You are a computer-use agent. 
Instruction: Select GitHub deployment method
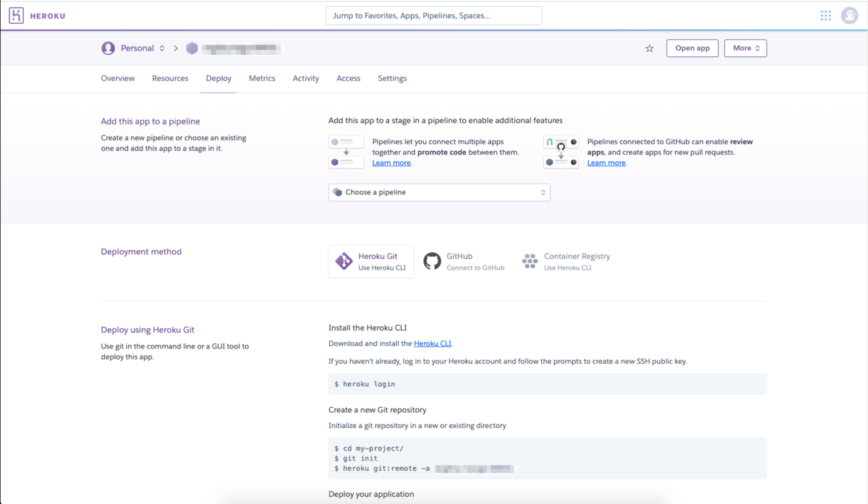pos(464,262)
